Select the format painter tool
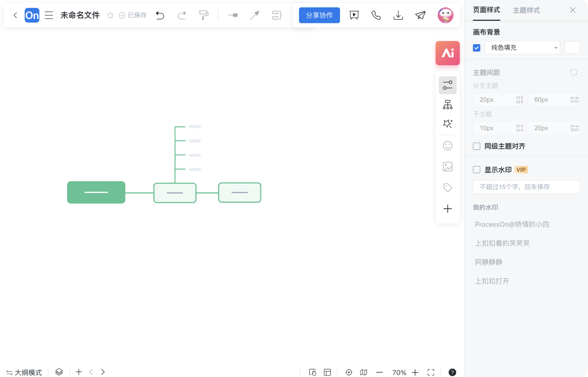Screen dimensions: 588x377 (x=204, y=15)
